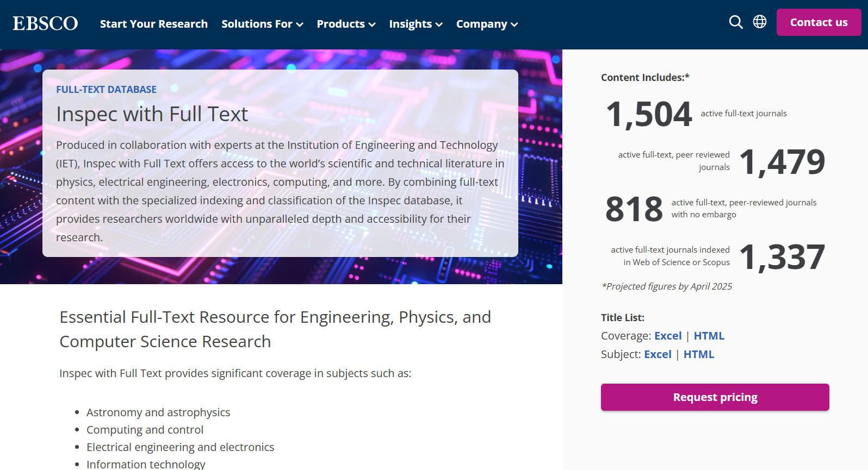This screenshot has height=470, width=868.
Task: Click 'Content Includes:*' heading
Action: click(645, 78)
